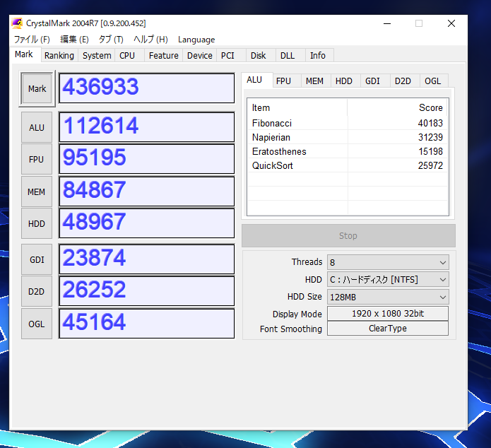Expand the Threads dropdown
This screenshot has height=448, width=491.
388,262
